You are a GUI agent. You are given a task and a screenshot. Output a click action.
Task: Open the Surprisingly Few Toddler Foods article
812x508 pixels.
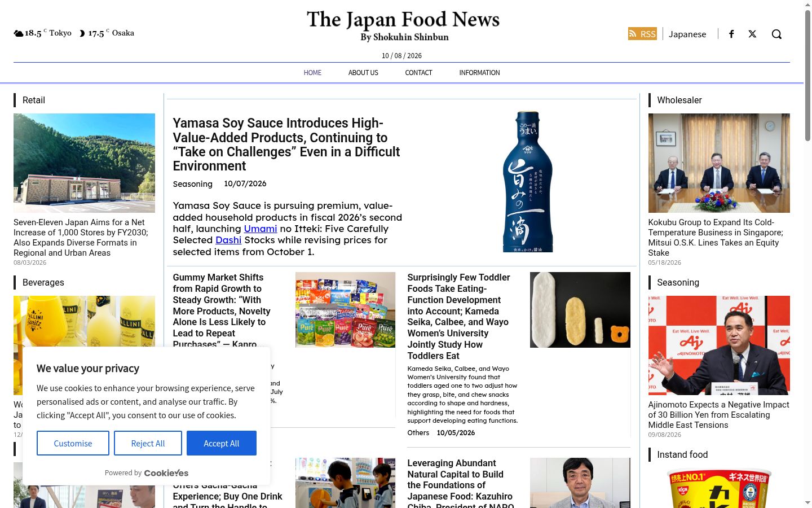458,316
